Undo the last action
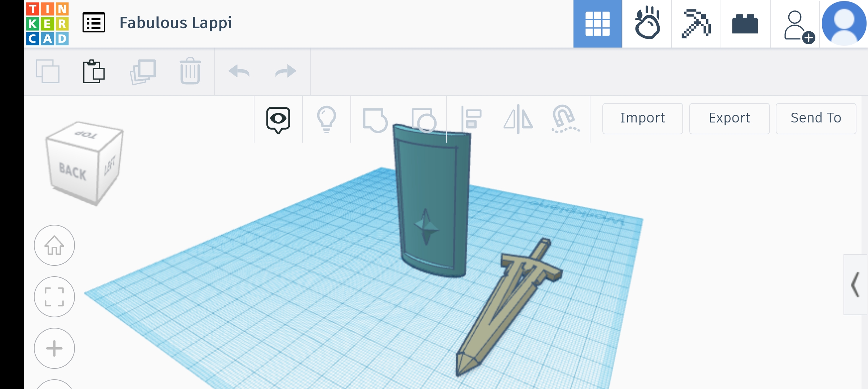 pyautogui.click(x=239, y=71)
